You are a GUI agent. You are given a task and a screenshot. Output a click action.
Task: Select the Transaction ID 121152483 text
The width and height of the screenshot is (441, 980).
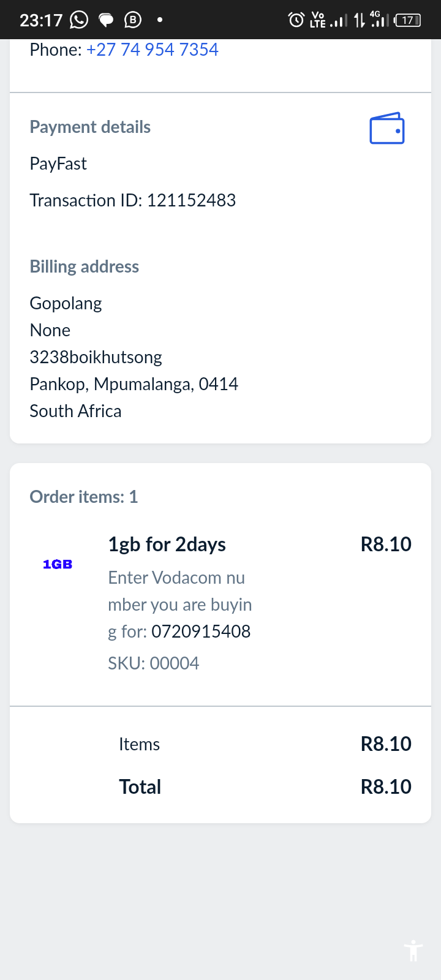pos(132,200)
